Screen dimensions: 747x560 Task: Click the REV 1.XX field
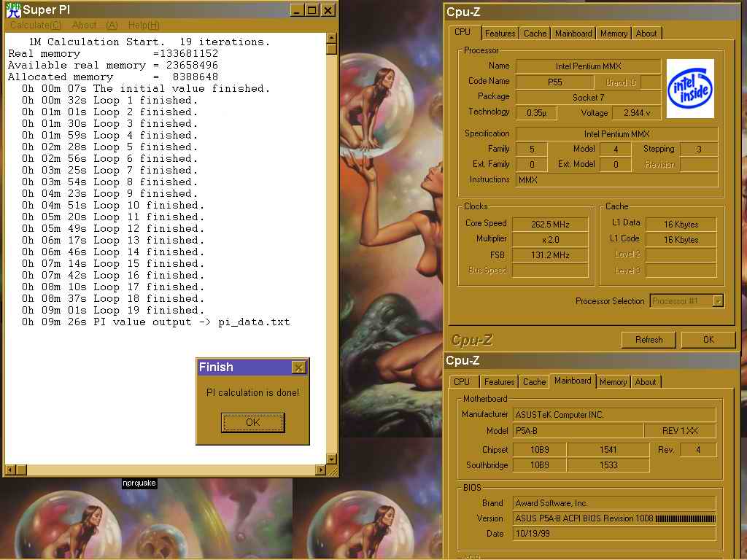pos(680,431)
